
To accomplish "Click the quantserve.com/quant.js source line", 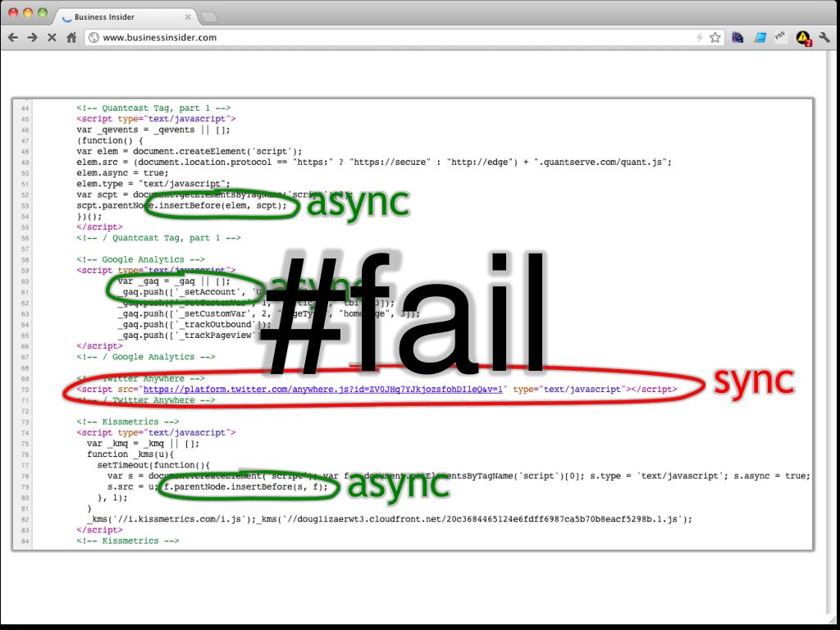I will 374,162.
